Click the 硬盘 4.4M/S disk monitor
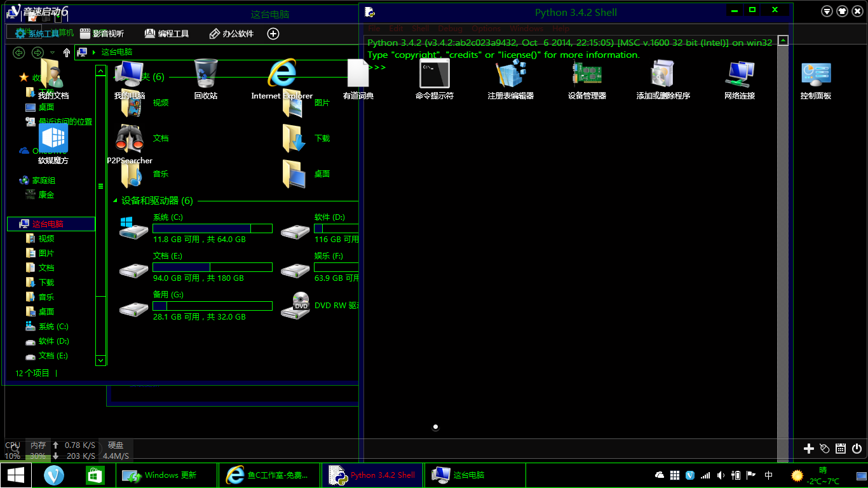The width and height of the screenshot is (868, 488). point(116,451)
